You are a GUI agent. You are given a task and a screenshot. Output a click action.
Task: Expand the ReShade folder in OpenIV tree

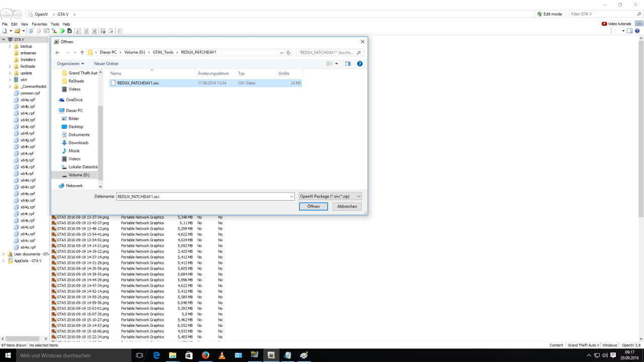[x=10, y=66]
